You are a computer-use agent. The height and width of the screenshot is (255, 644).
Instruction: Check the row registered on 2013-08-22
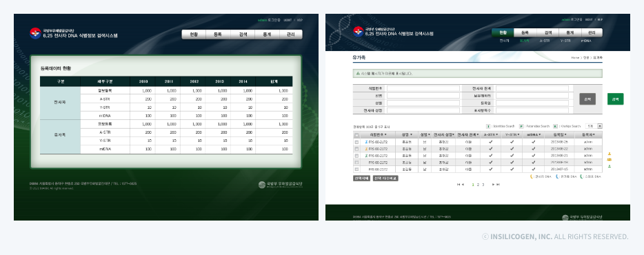click(356, 149)
